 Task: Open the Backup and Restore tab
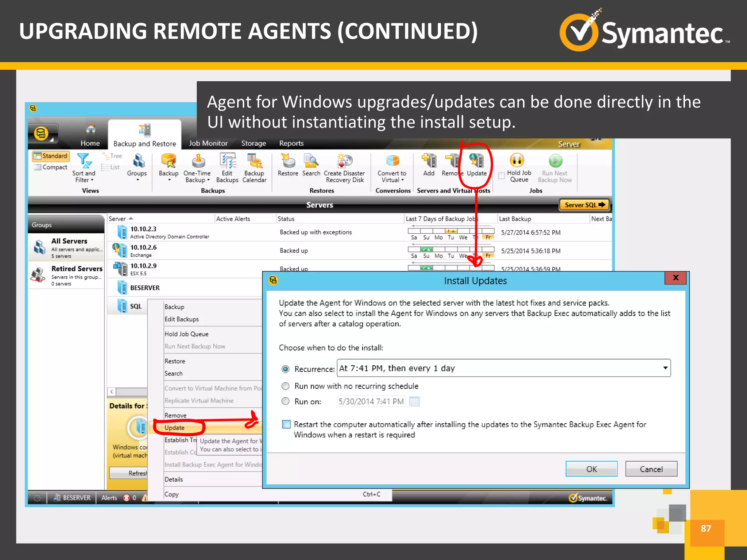point(144,135)
